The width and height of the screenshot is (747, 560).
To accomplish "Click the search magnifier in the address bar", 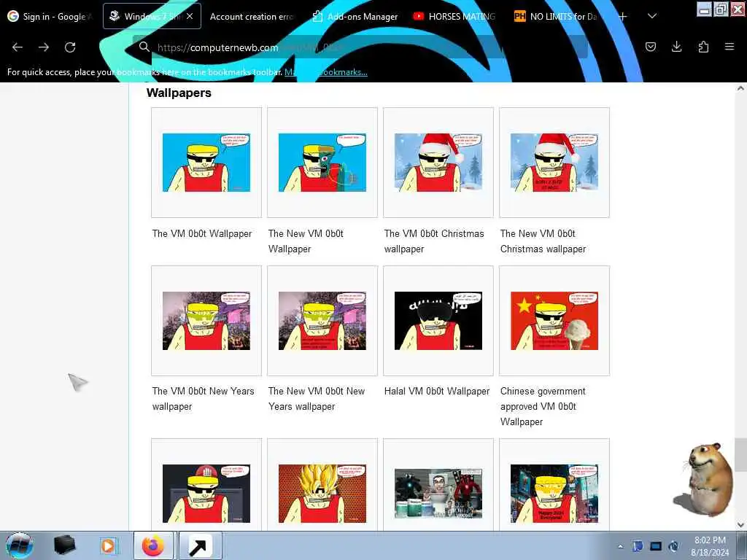I will click(144, 47).
